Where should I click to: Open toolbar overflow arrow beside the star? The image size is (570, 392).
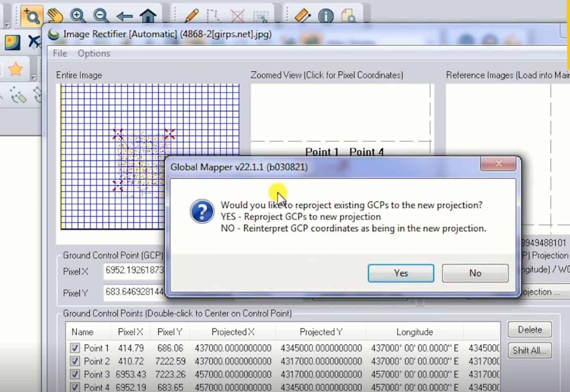point(34,77)
